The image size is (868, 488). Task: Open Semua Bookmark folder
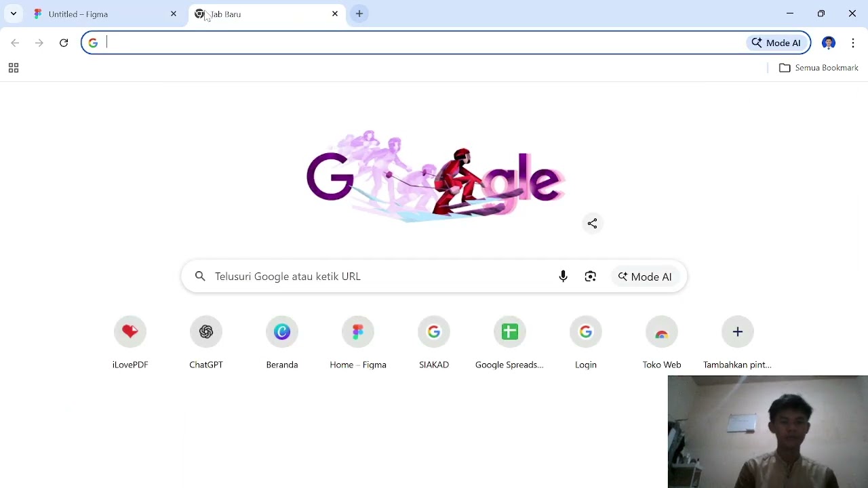pos(818,68)
